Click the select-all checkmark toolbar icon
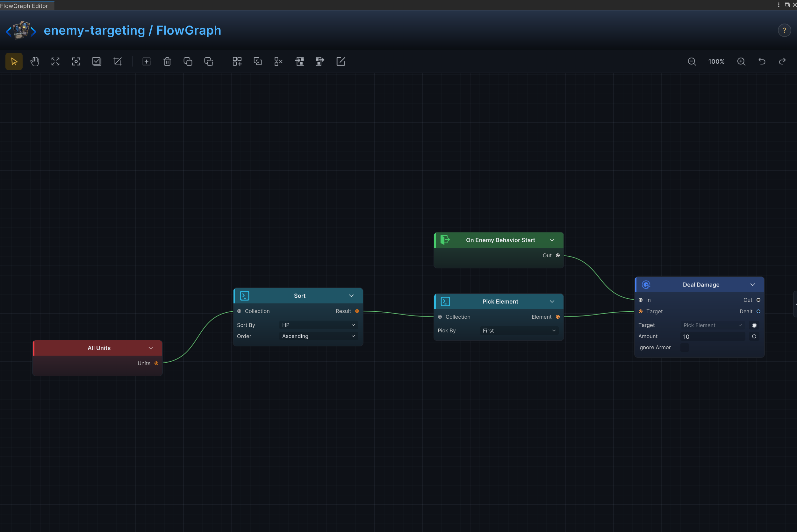This screenshot has width=797, height=532. (x=97, y=61)
